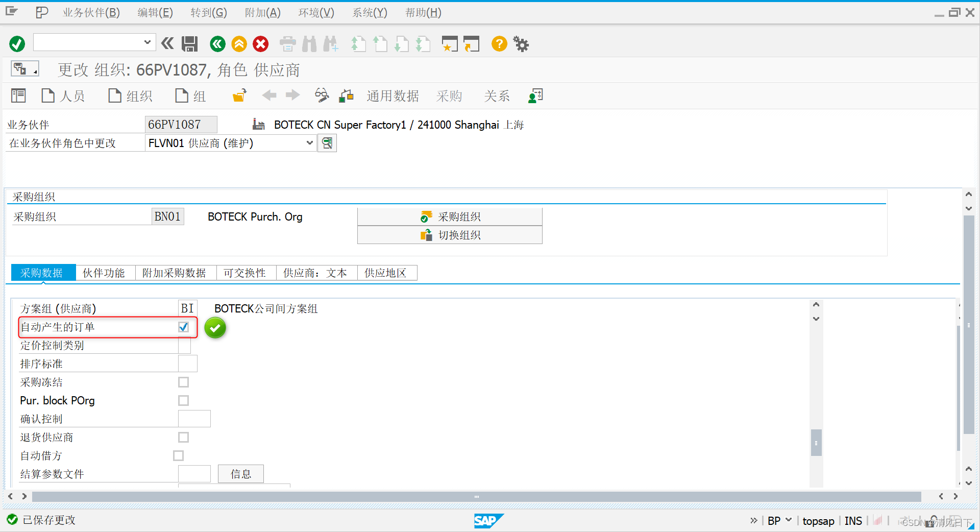Save the business partner changes

(189, 44)
